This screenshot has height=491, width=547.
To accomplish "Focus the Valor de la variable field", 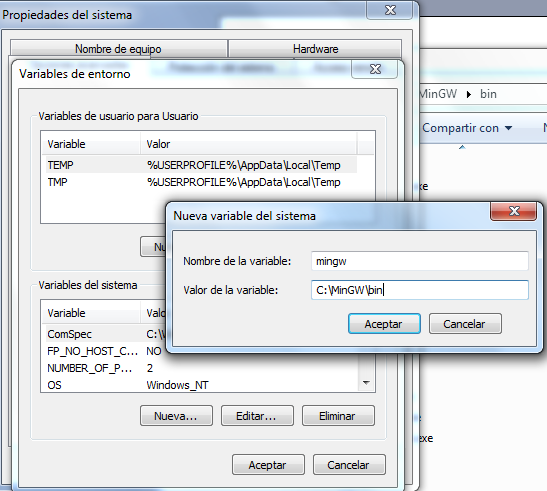I will [420, 290].
